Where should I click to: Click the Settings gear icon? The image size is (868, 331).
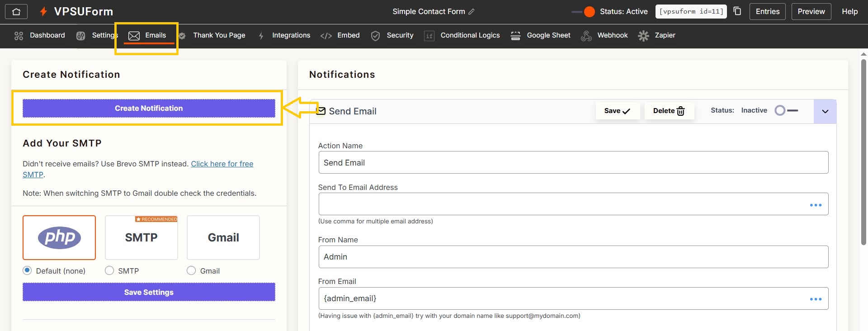pyautogui.click(x=80, y=36)
